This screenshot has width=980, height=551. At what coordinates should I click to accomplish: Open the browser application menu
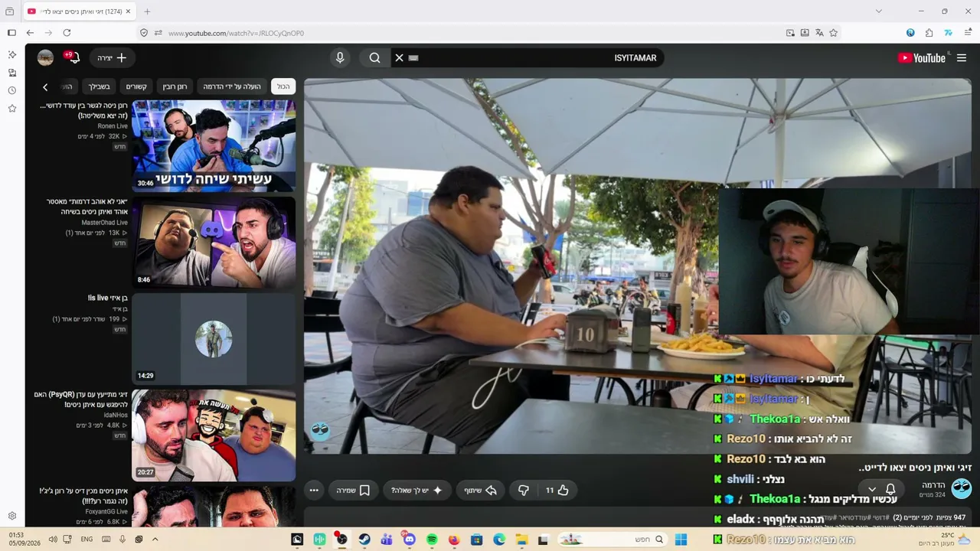pyautogui.click(x=968, y=33)
